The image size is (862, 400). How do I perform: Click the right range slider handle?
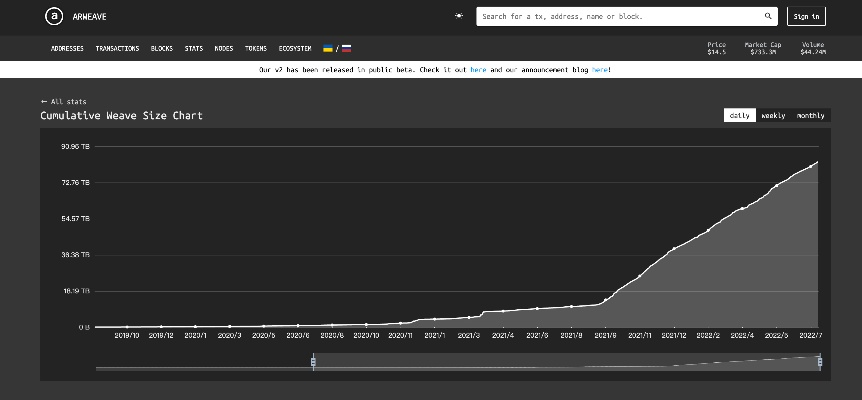tap(820, 362)
